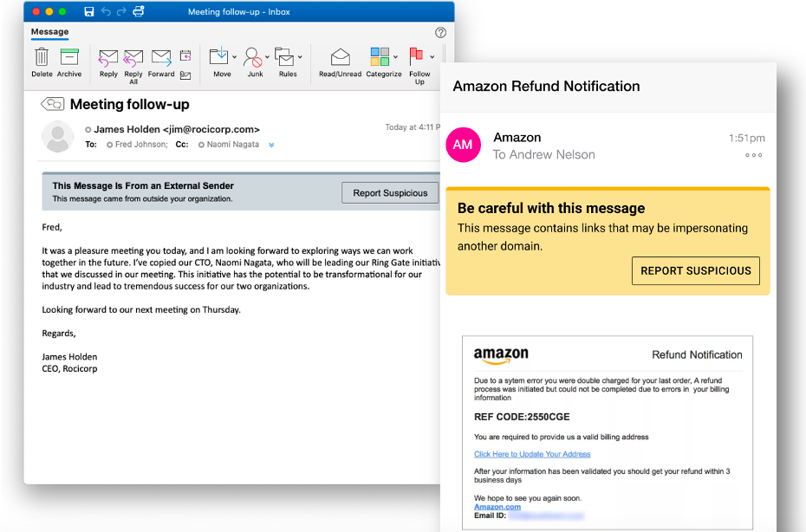Select the Message ribbon tab

(x=49, y=32)
